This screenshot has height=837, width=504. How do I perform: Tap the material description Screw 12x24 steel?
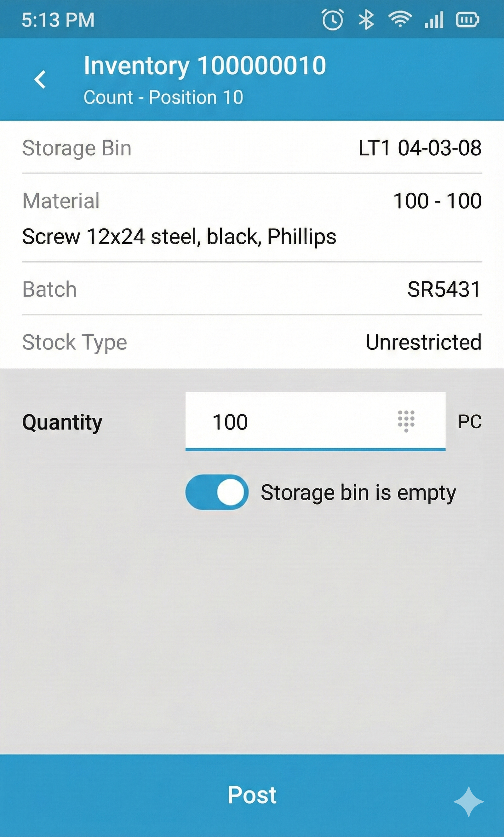click(x=179, y=236)
